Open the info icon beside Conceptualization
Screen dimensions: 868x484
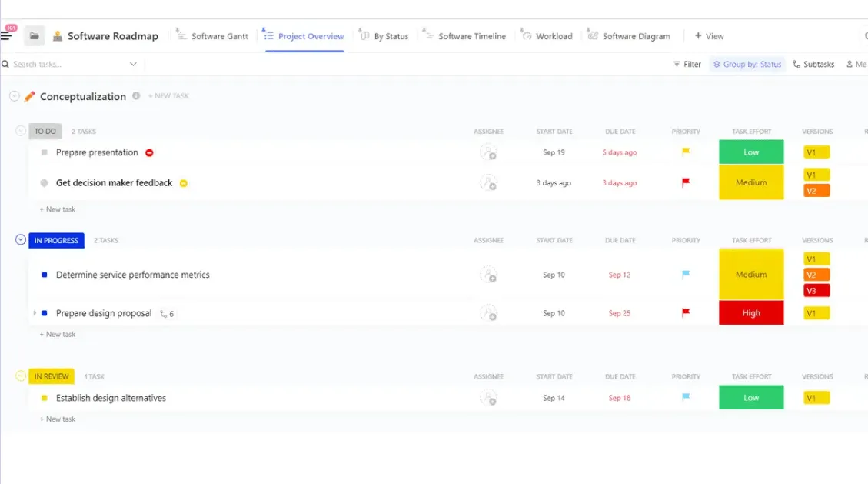point(136,96)
